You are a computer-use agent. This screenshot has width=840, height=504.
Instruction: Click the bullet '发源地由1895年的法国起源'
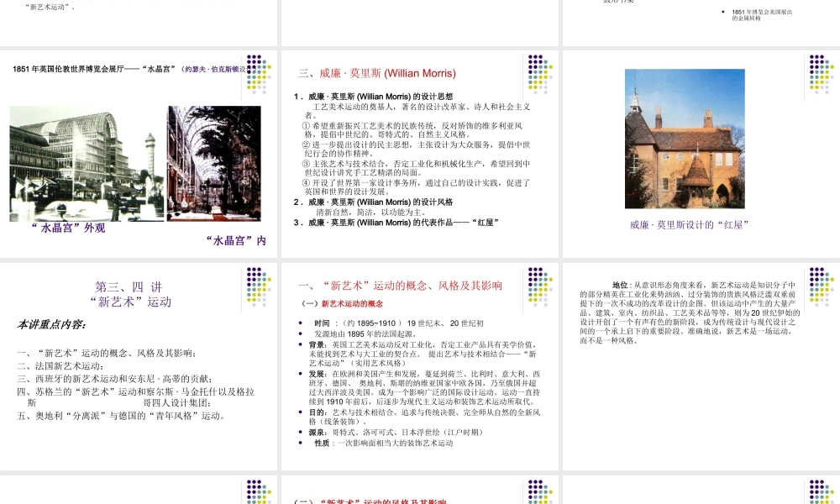pos(366,333)
